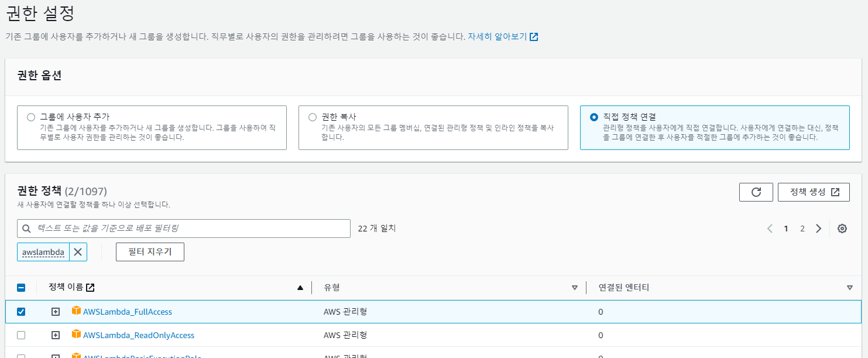Open the table preferences gear icon
Image resolution: width=868 pixels, height=358 pixels.
(842, 229)
